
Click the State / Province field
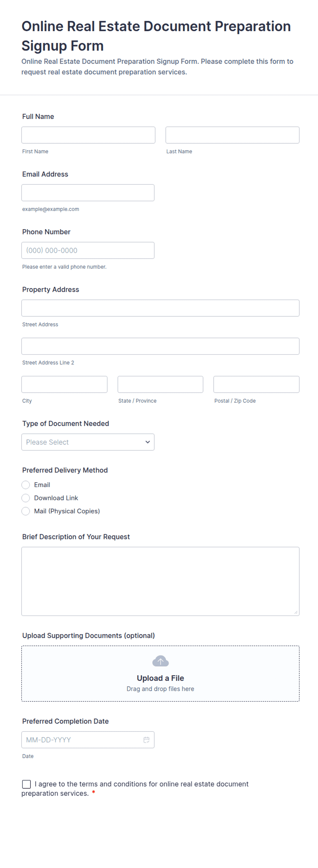[x=160, y=384]
